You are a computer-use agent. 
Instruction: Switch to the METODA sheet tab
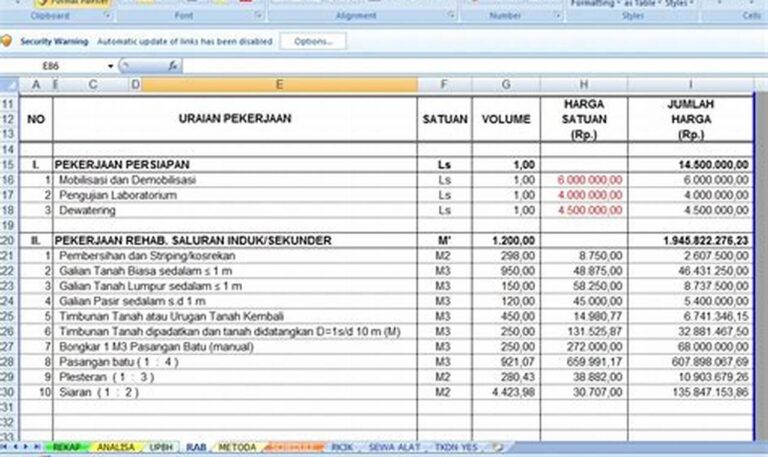click(x=238, y=447)
